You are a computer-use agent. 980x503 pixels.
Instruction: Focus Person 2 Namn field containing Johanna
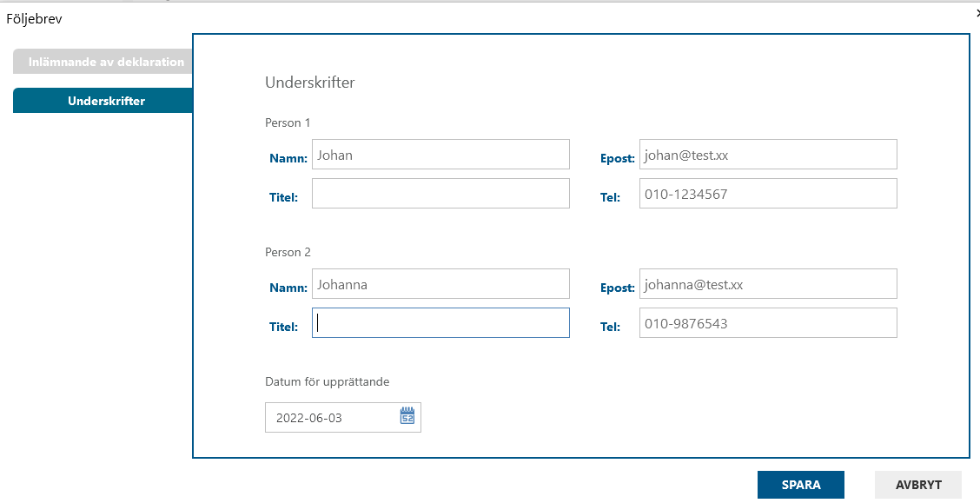coord(440,284)
